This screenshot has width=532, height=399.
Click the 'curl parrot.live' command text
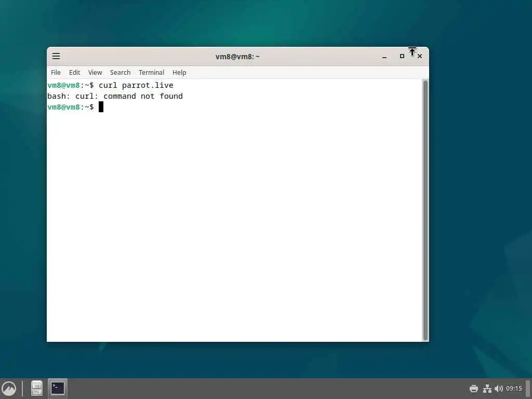coord(136,85)
